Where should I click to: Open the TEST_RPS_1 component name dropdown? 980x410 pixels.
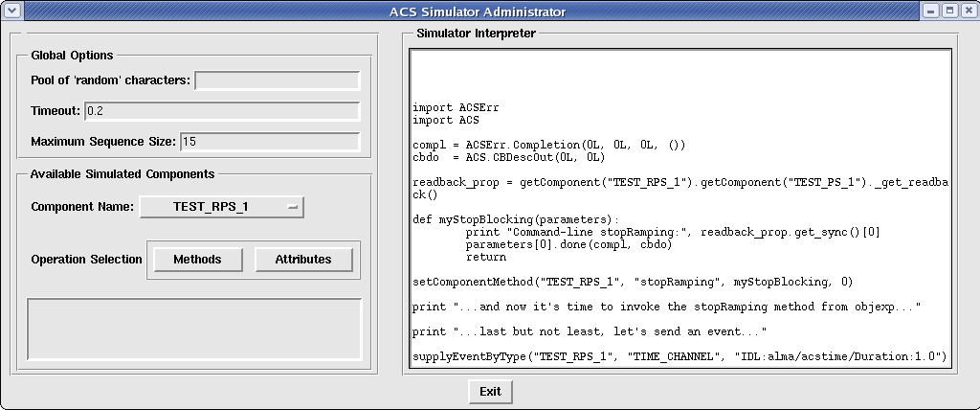tap(221, 207)
